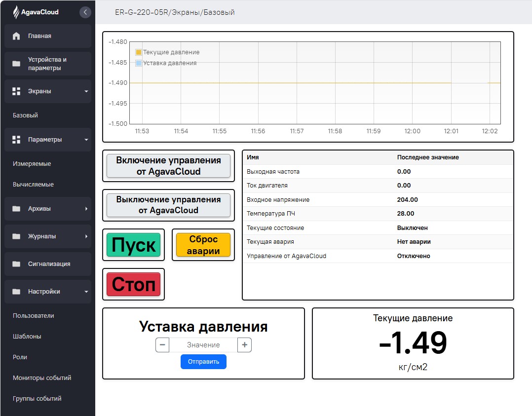Expand the Журналы menu arrow
532x416 pixels.
coord(86,236)
